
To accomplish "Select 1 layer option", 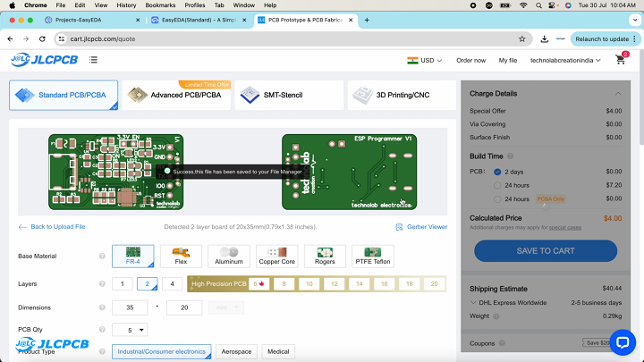I will click(122, 283).
